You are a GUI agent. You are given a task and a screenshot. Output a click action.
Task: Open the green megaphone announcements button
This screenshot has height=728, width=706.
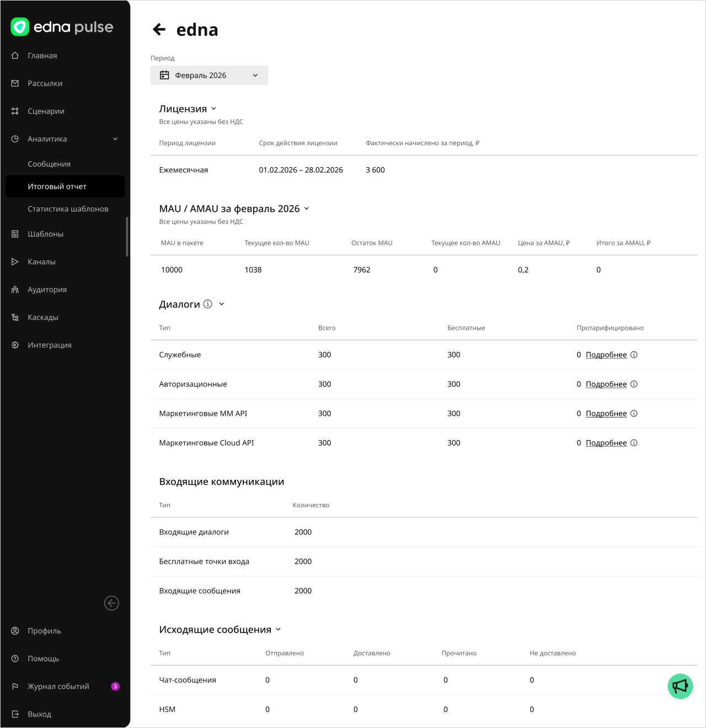(680, 686)
